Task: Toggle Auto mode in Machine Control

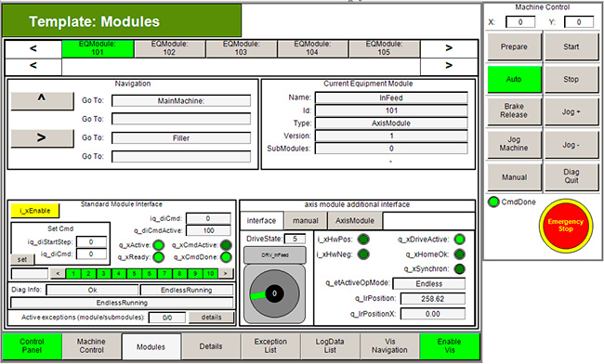Action: click(x=514, y=79)
